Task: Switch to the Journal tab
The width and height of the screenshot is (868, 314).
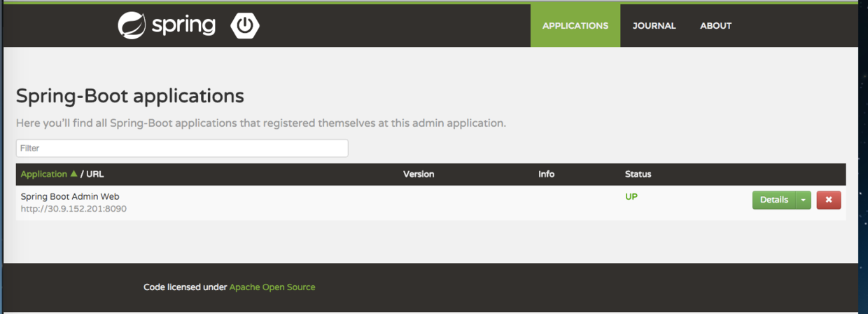Action: [654, 26]
